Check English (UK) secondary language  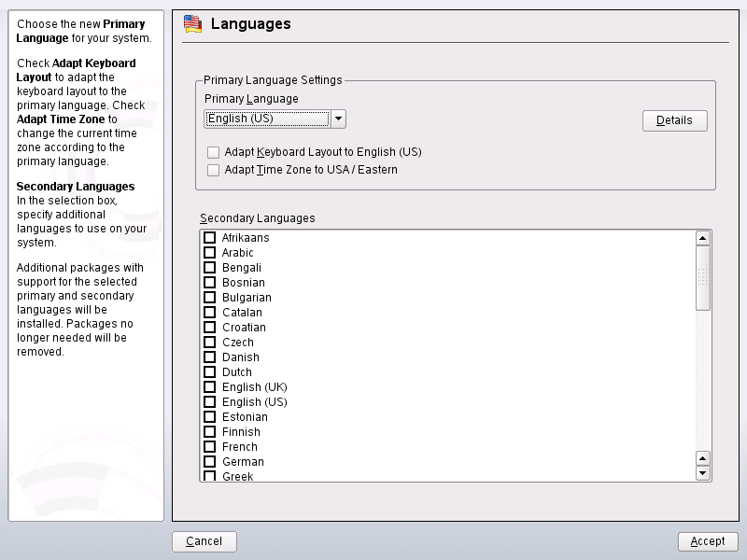pos(210,387)
